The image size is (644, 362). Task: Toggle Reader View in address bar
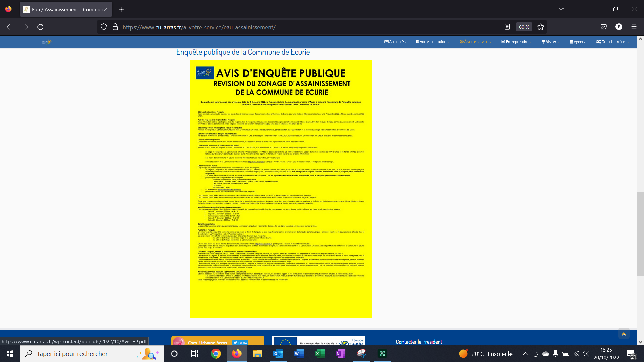pyautogui.click(x=507, y=27)
